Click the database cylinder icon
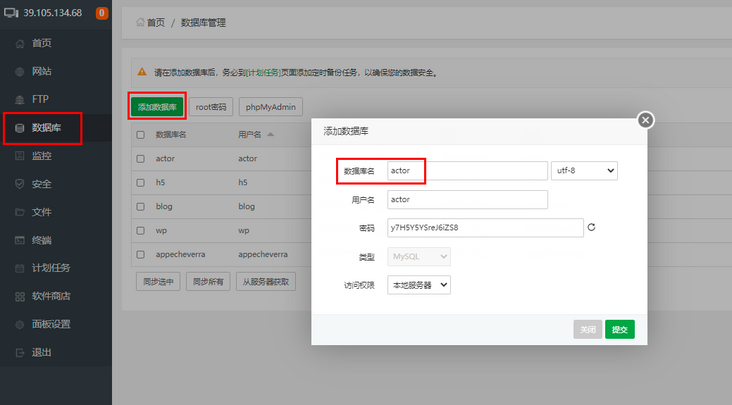 click(20, 128)
